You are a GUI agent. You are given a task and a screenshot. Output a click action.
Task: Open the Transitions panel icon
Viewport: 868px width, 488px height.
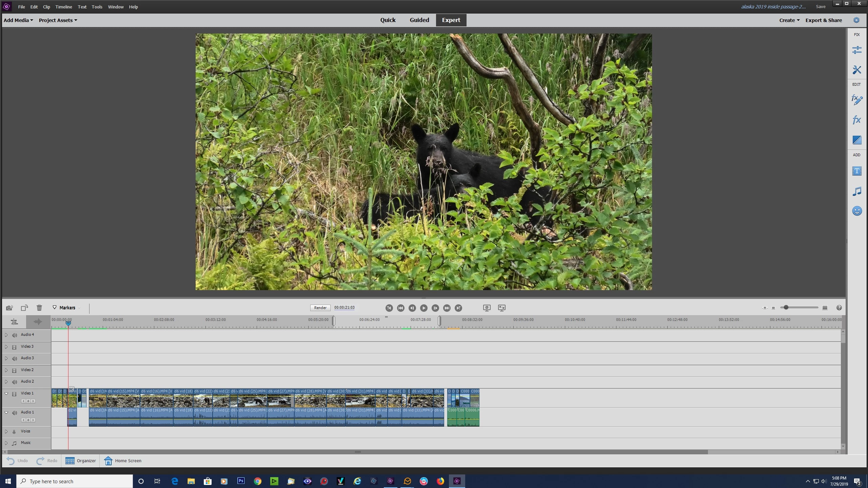(x=857, y=140)
